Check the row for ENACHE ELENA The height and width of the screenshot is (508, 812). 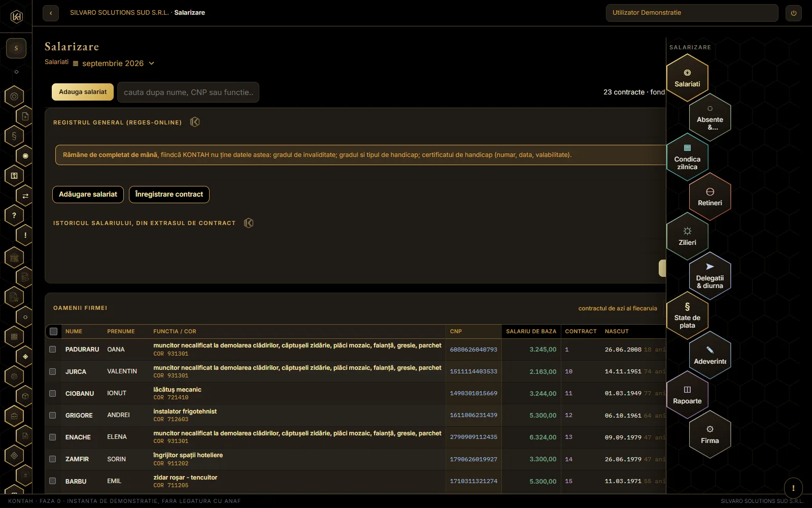tap(52, 437)
